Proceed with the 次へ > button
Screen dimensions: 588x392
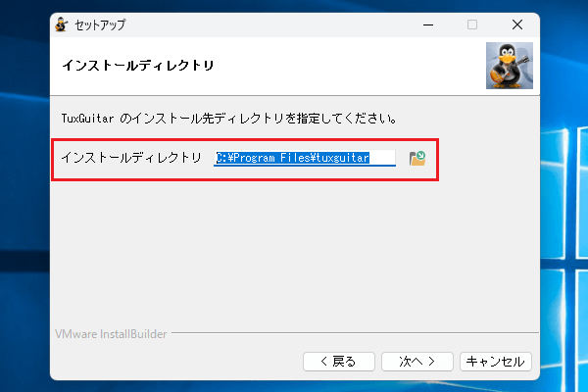tap(416, 361)
